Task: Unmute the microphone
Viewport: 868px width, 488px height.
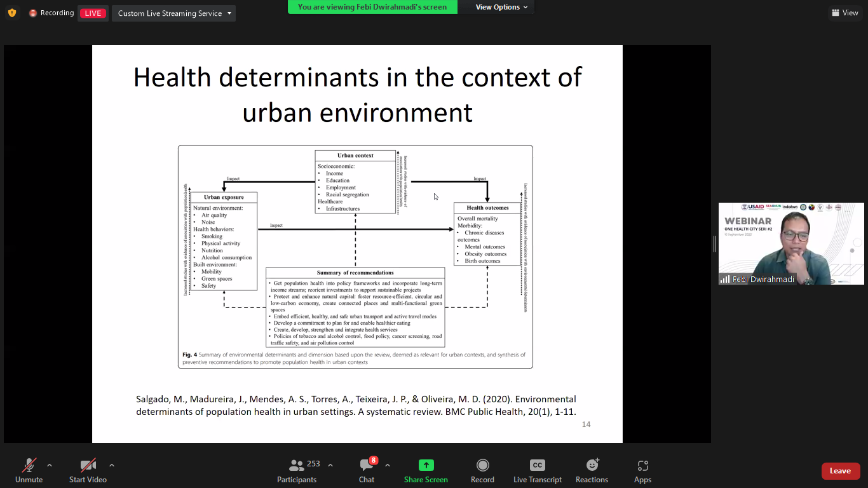Action: point(29,471)
